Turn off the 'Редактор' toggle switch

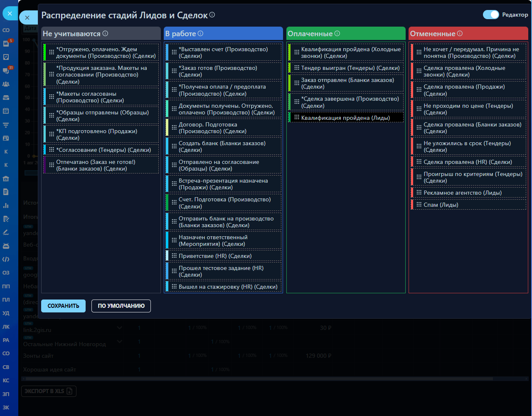[490, 15]
